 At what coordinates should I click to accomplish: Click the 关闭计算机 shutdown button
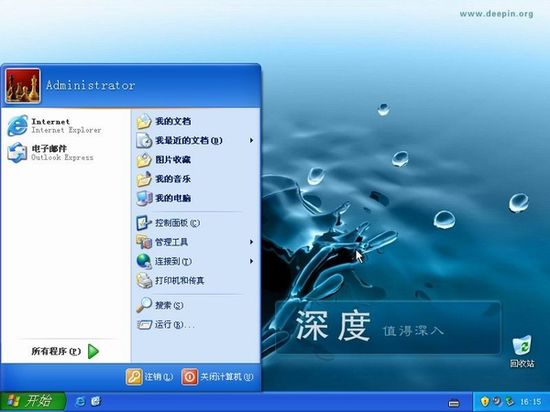(x=217, y=377)
